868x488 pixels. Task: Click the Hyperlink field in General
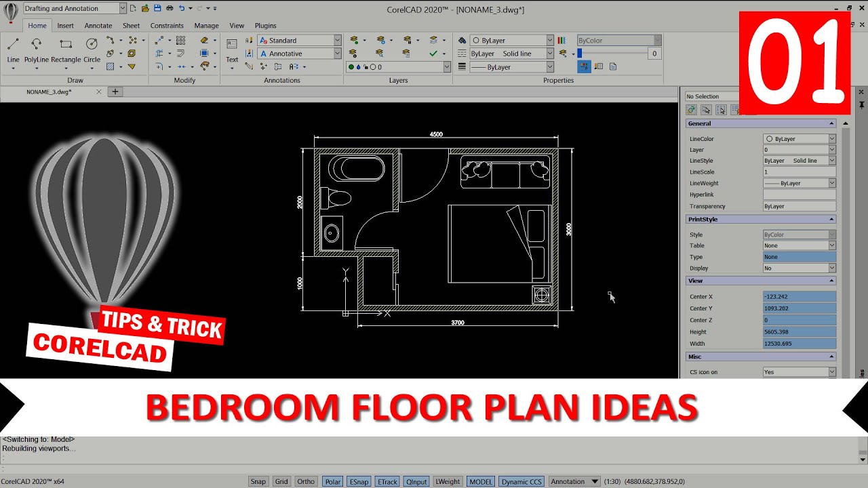[x=800, y=195]
